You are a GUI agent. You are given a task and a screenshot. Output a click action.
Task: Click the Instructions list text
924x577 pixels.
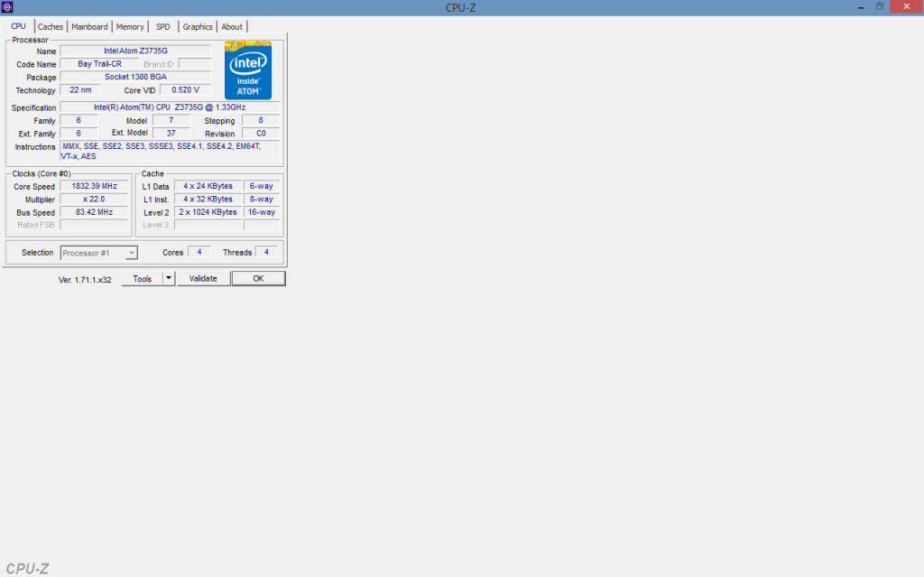pyautogui.click(x=170, y=151)
